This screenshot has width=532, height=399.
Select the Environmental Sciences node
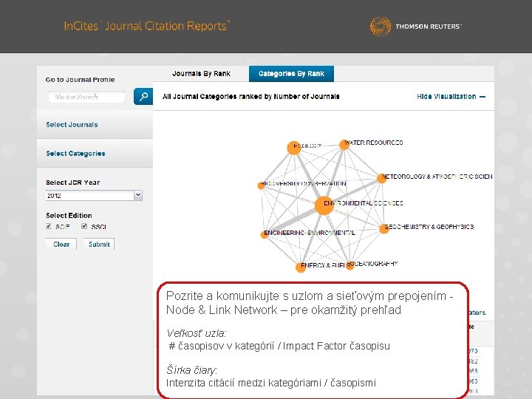[x=324, y=205]
